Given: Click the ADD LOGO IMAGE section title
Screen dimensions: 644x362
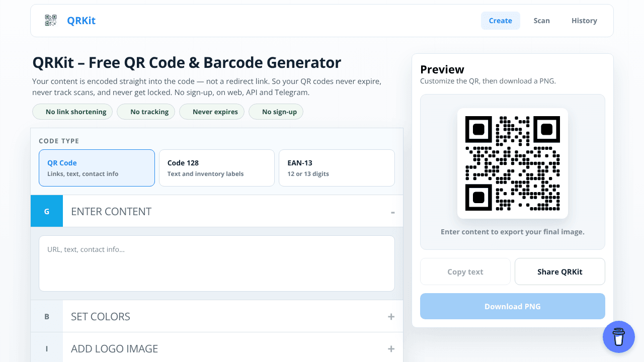Looking at the screenshot, I should (115, 349).
